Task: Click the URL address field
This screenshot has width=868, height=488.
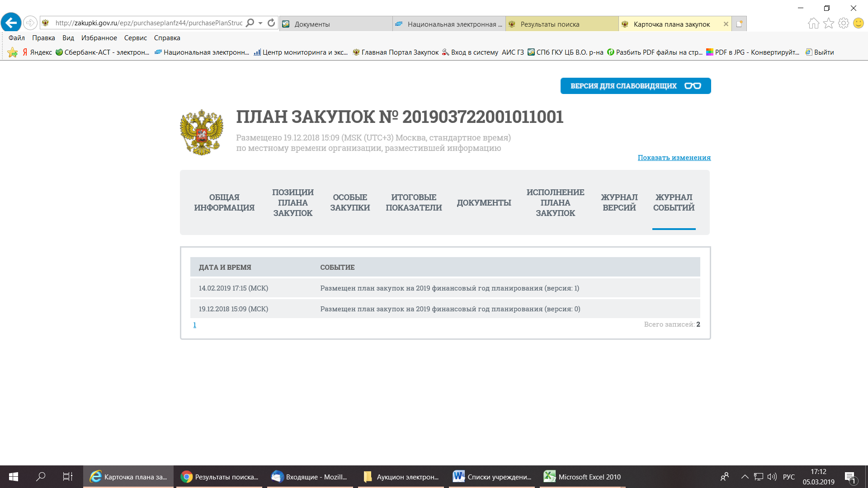Action: coord(149,23)
